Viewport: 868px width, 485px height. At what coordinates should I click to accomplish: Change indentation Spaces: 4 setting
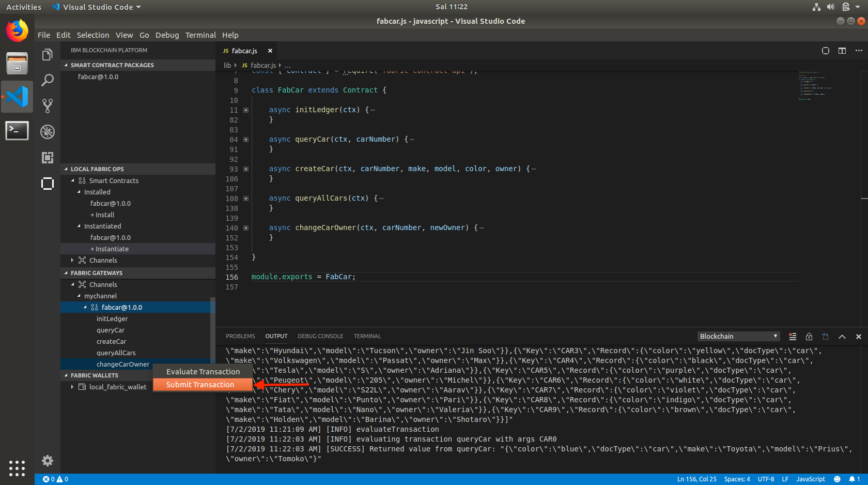click(x=737, y=479)
